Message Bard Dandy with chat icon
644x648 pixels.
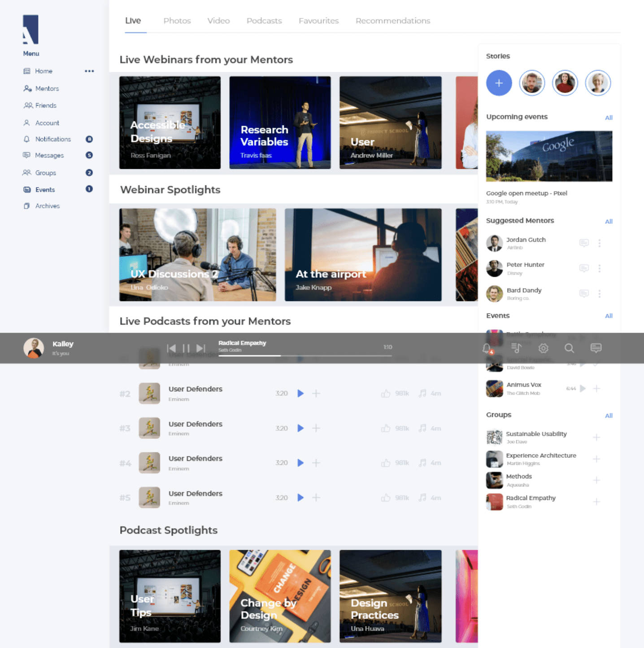(x=584, y=293)
